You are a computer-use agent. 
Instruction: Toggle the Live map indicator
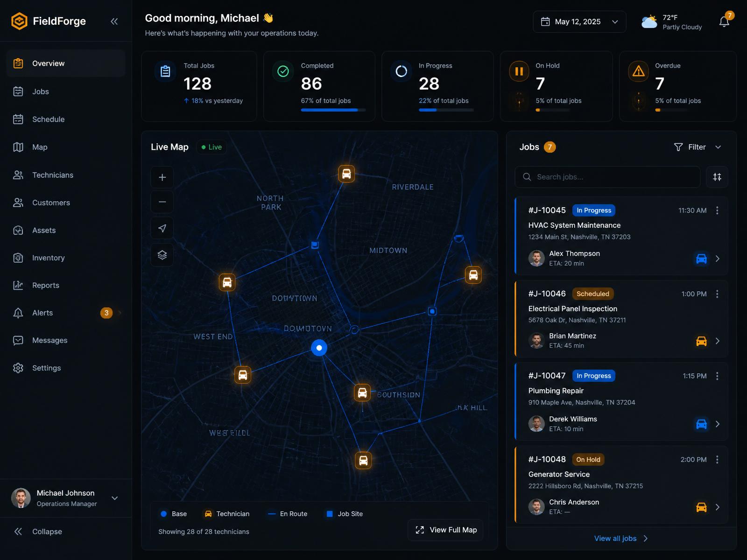tap(211, 147)
